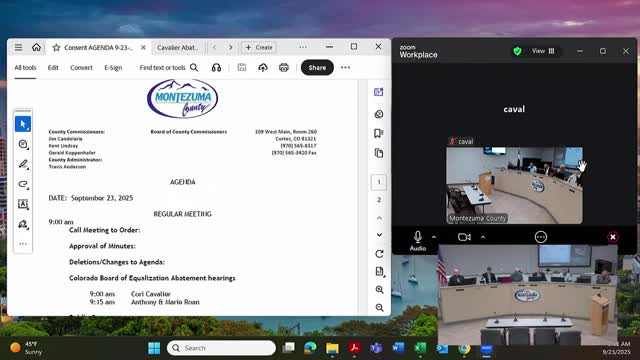Open the Convert menu

click(x=81, y=68)
